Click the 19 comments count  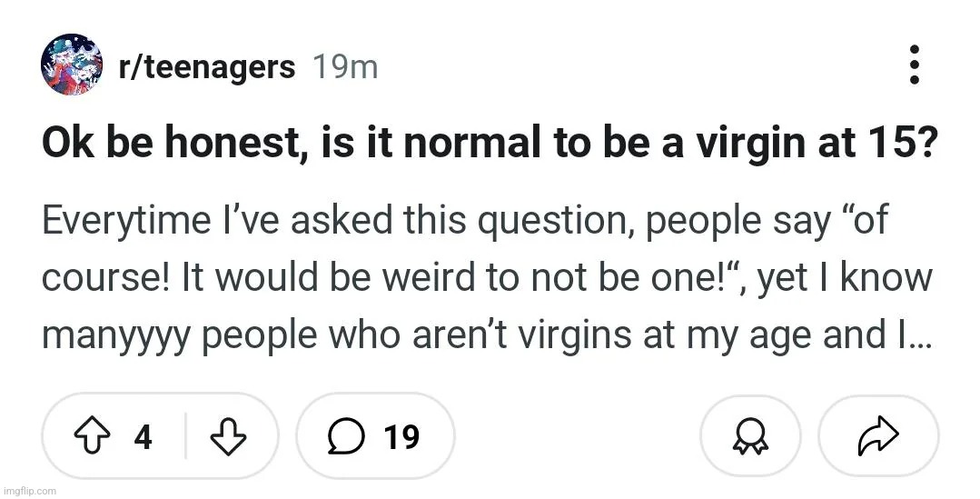(x=401, y=436)
